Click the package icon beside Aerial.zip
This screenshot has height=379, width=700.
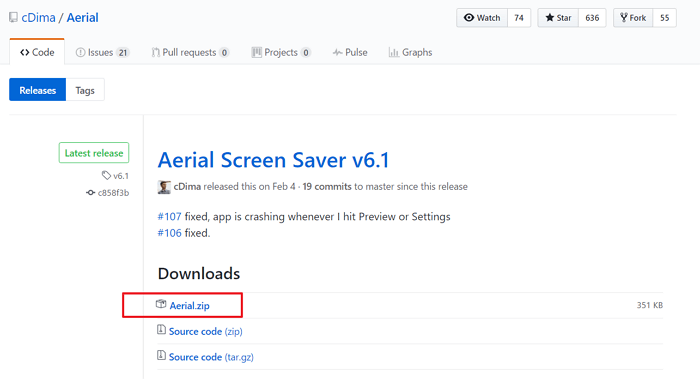pyautogui.click(x=161, y=304)
